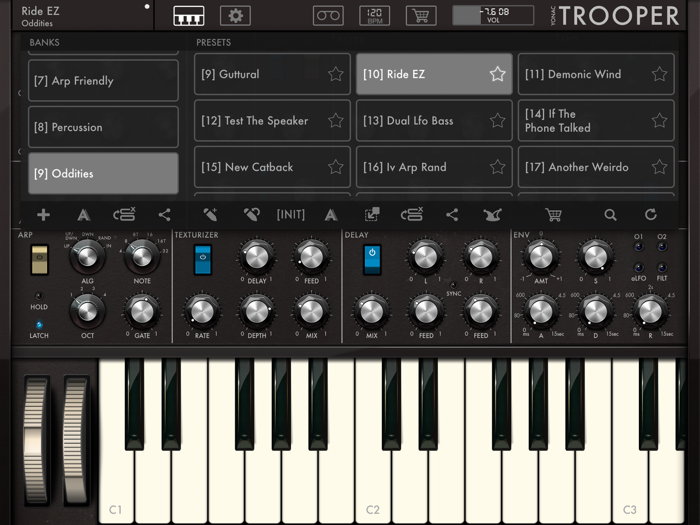Click the Texturizer RATE knob

(x=202, y=312)
